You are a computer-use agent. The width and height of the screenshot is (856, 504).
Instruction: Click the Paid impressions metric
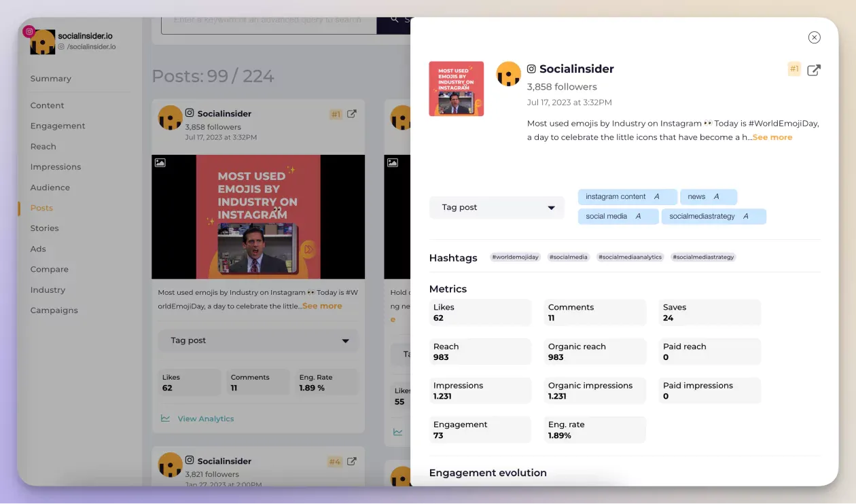point(710,391)
